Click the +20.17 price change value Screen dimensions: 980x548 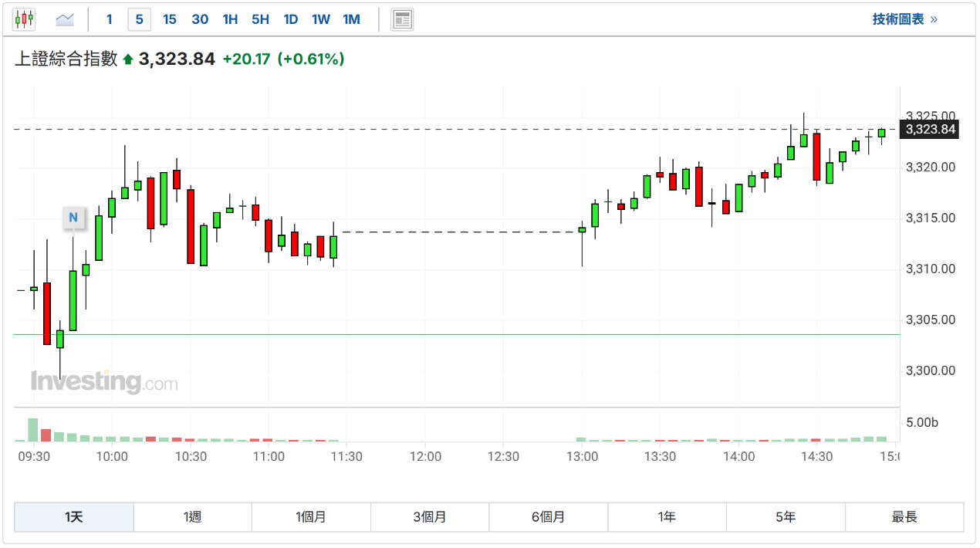click(x=246, y=59)
